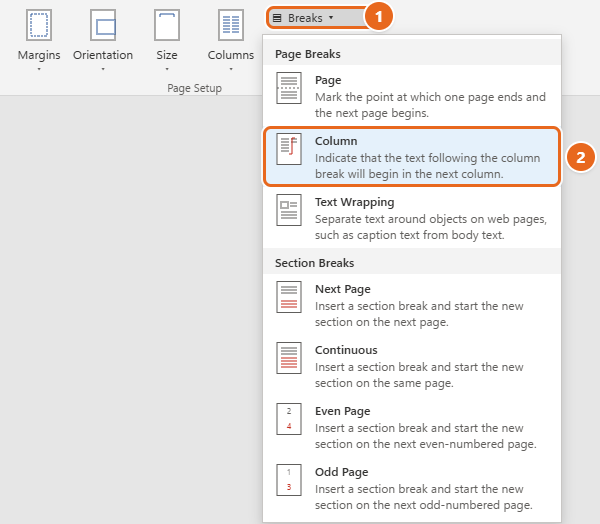Expand the Orientation dropdown arrow
The height and width of the screenshot is (524, 600).
103,69
